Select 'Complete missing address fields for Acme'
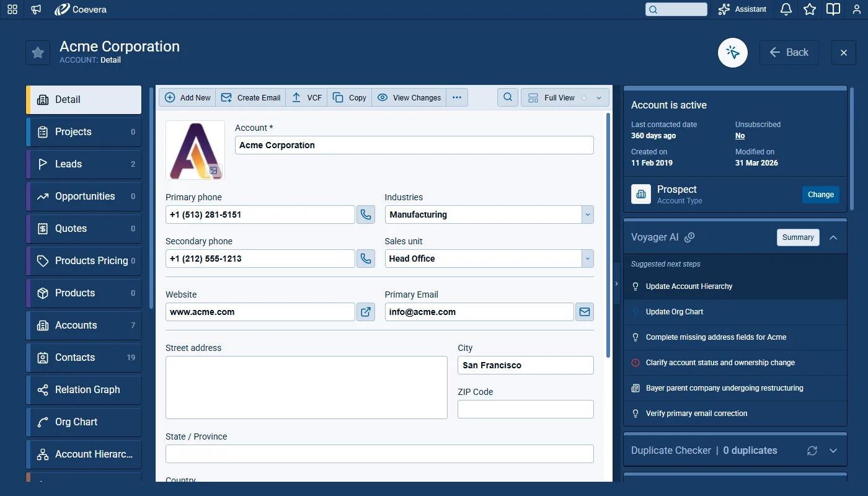Viewport: 868px width, 496px height. 735,337
